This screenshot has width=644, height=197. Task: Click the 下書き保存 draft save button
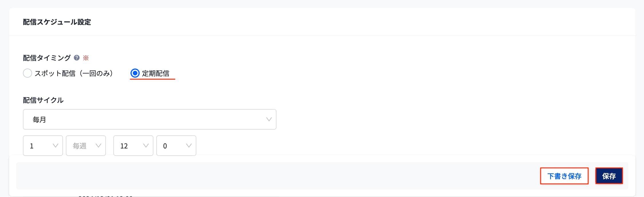click(x=564, y=176)
